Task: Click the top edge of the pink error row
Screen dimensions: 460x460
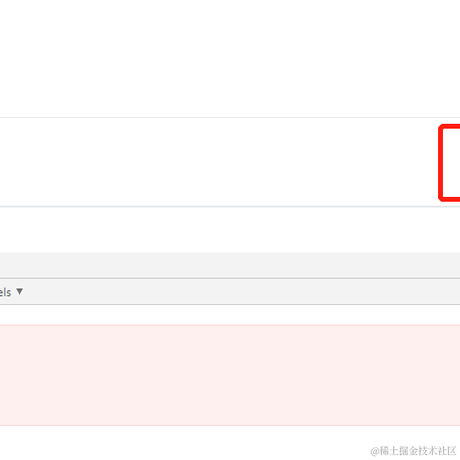Action: pos(230,325)
